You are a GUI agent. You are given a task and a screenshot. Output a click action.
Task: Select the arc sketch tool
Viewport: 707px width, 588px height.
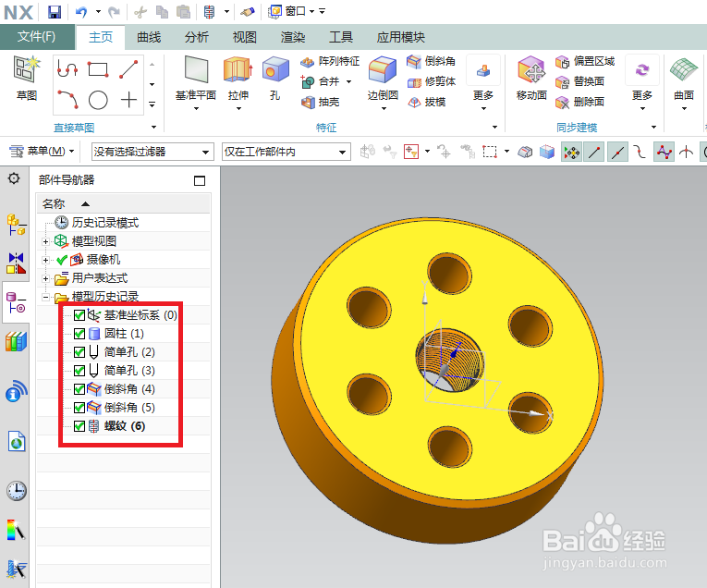click(x=67, y=100)
